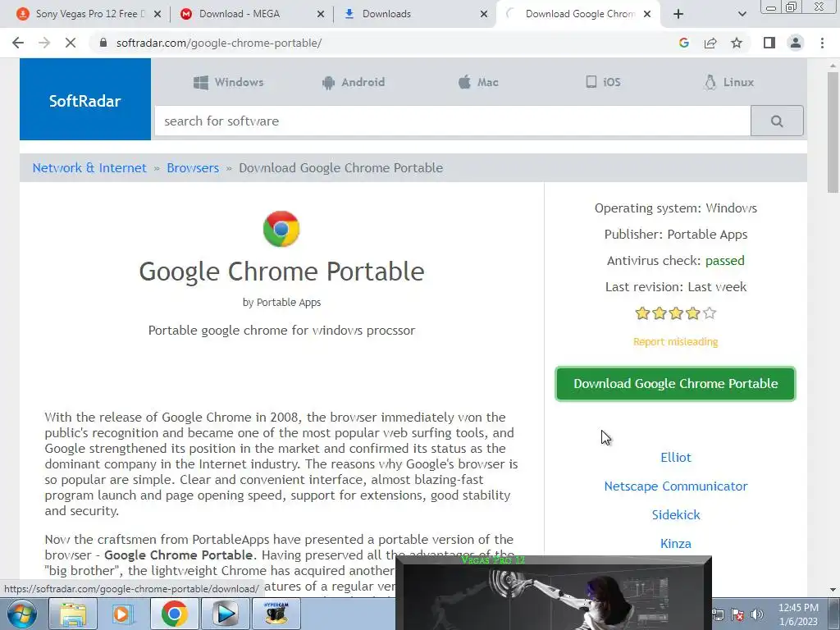The height and width of the screenshot is (630, 840).
Task: Click the Google icon in address bar
Action: coord(683,43)
